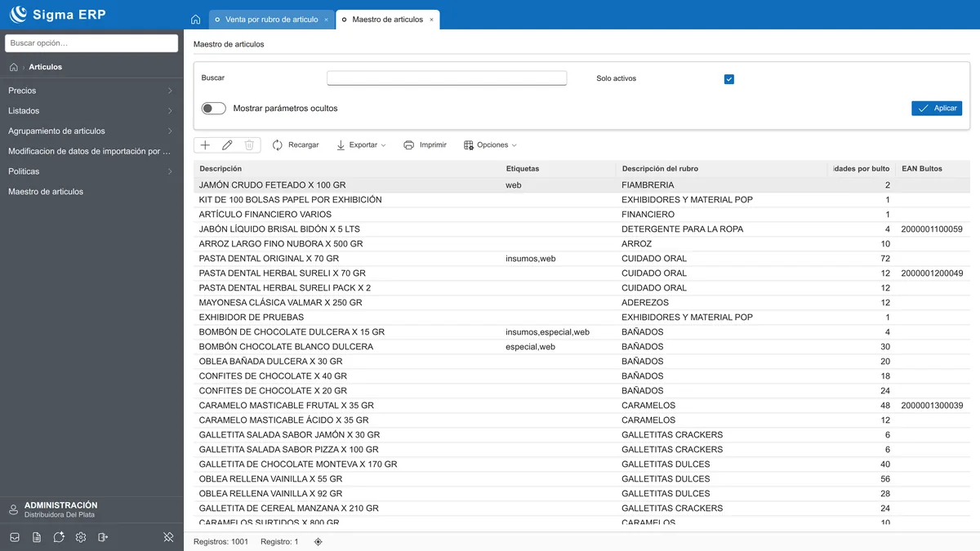The width and height of the screenshot is (980, 551).
Task: Select row JABÓN LÍQUIDO BRISAL BIDÓN X 5 LTS
Action: [x=581, y=229]
